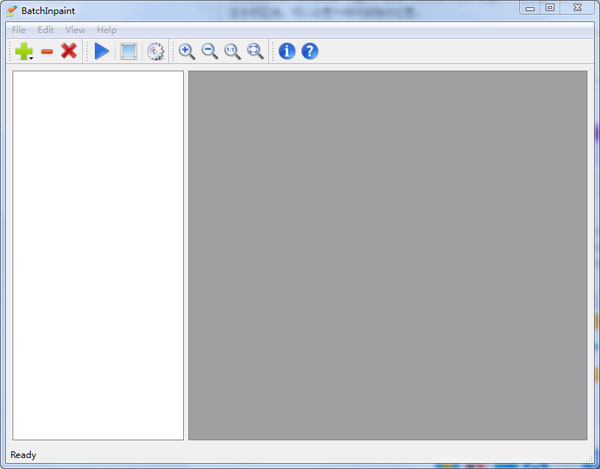Maximize the BatchInpaint window
The image size is (600, 469).
pos(550,8)
